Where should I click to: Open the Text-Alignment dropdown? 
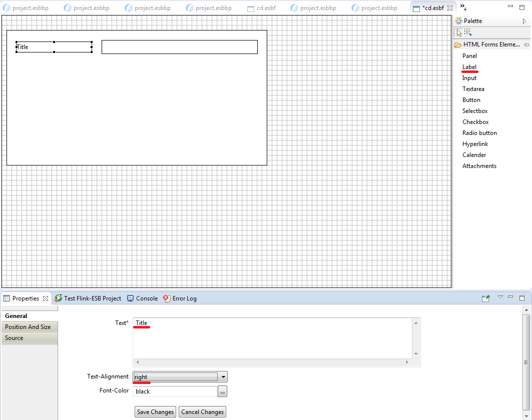(x=223, y=377)
